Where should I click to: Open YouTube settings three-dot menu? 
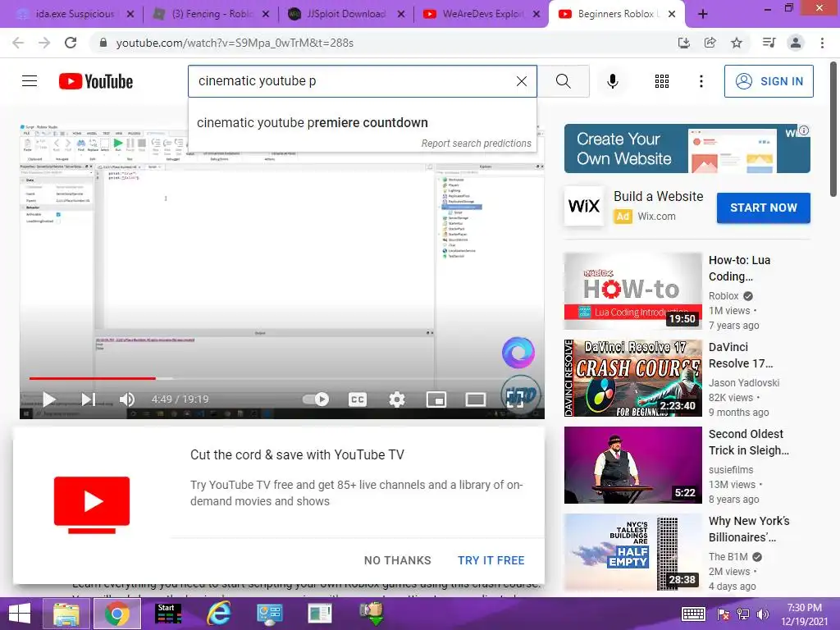click(701, 81)
